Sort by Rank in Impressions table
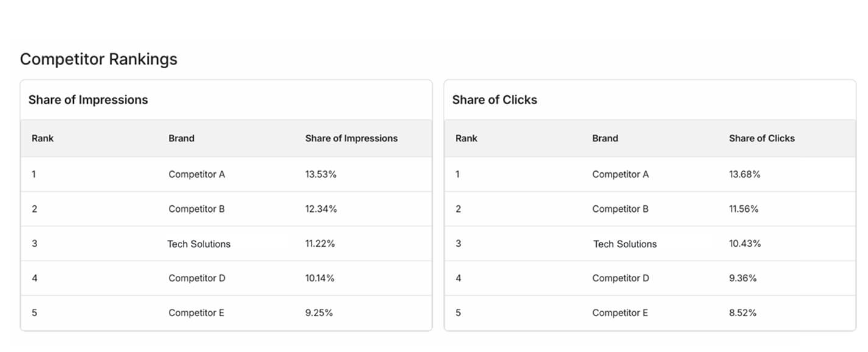The height and width of the screenshot is (352, 868). click(x=43, y=138)
